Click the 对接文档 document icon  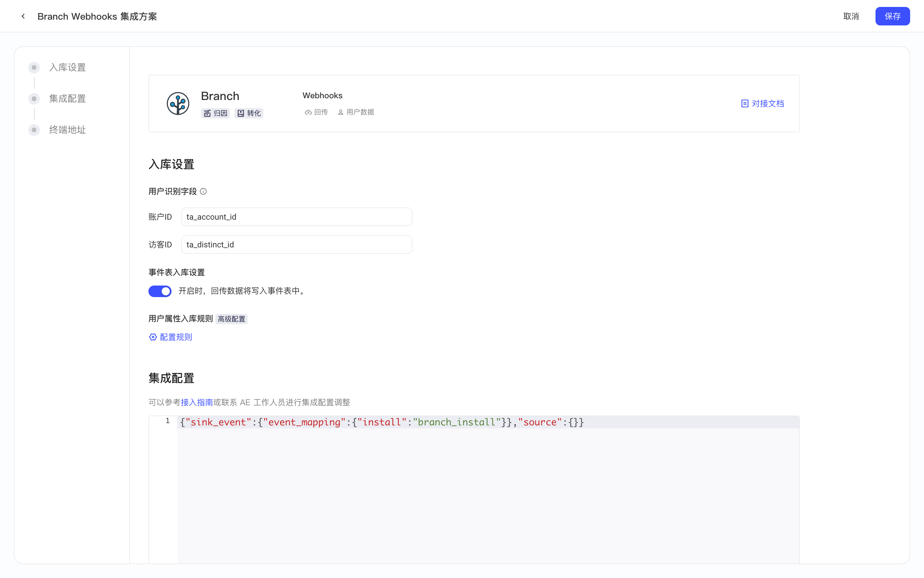pyautogui.click(x=745, y=103)
